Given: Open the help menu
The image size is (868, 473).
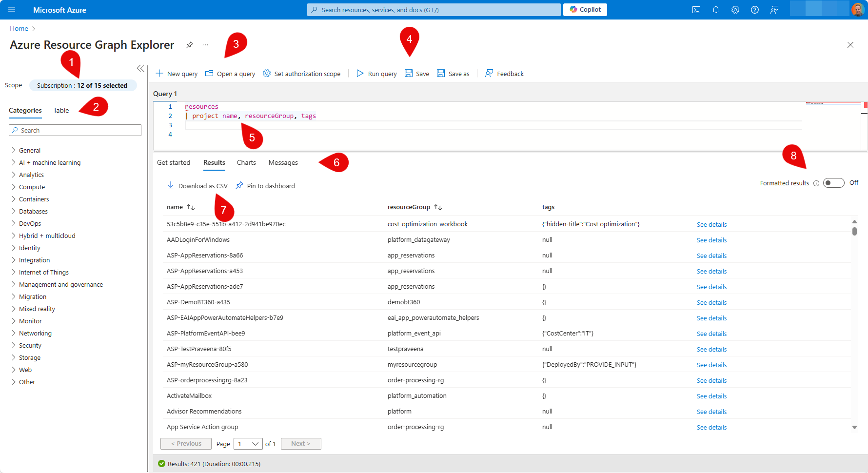Looking at the screenshot, I should click(x=755, y=9).
